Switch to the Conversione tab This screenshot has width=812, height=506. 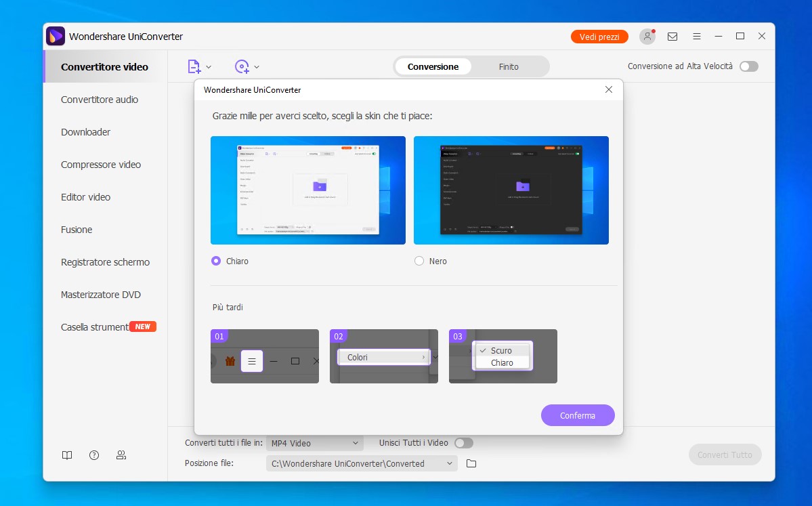pos(433,67)
